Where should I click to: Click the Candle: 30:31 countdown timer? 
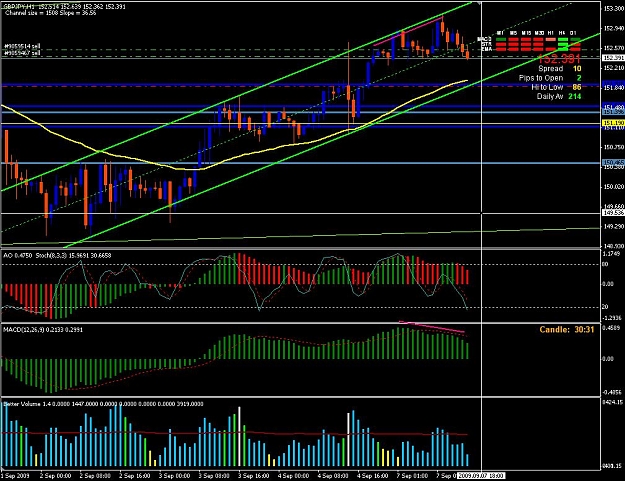567,330
